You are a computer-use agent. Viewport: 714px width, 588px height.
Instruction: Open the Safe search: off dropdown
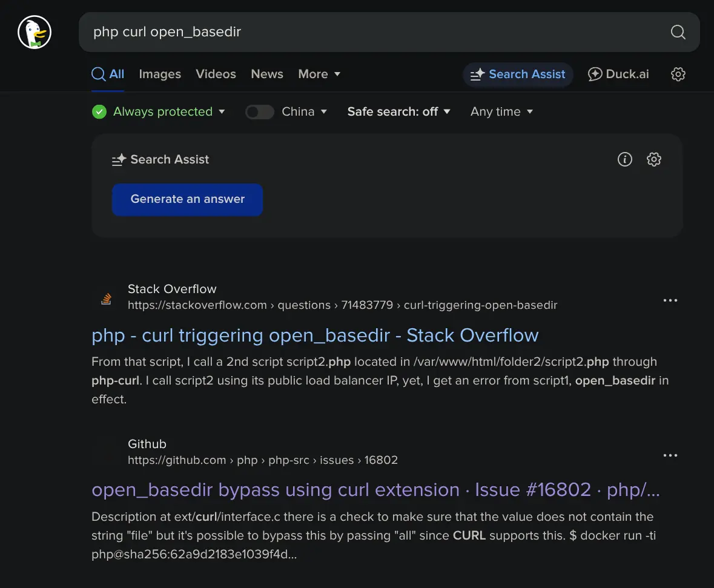click(x=398, y=112)
